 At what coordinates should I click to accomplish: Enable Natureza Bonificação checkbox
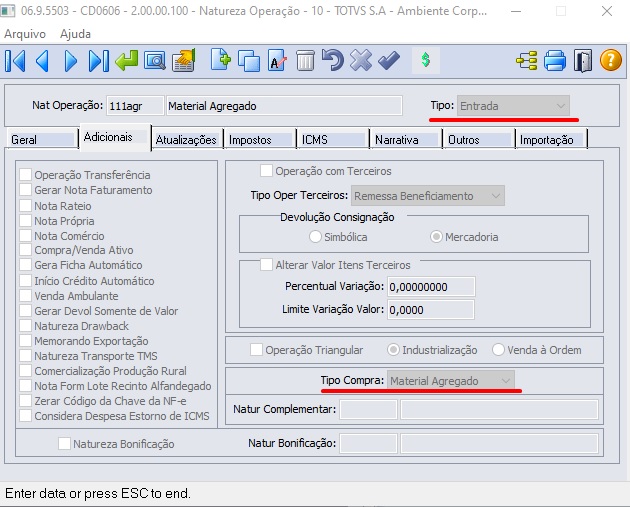(x=64, y=444)
